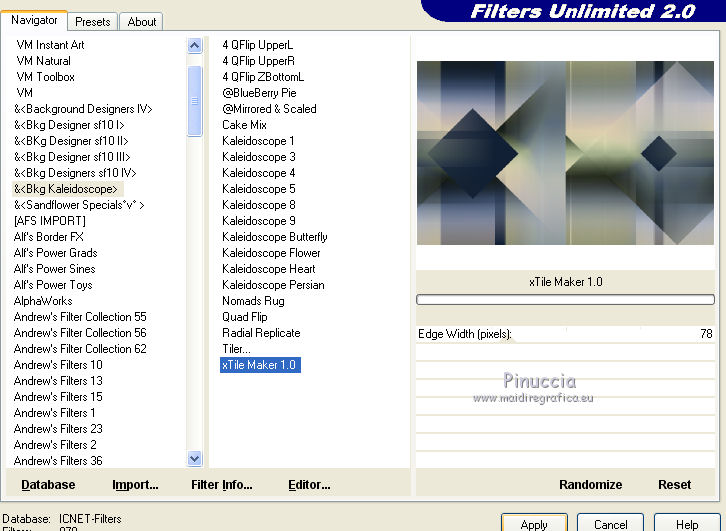Viewport: 726px width, 531px height.
Task: Select Andrew's Filter Collection 55
Action: click(80, 317)
